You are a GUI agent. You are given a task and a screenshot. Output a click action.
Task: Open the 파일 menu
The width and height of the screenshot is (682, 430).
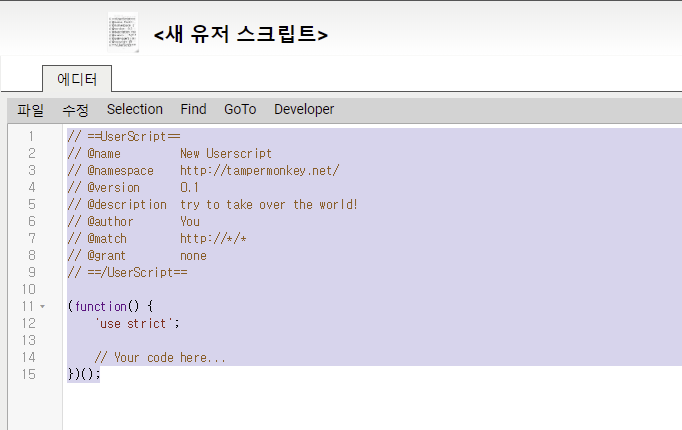tap(30, 110)
